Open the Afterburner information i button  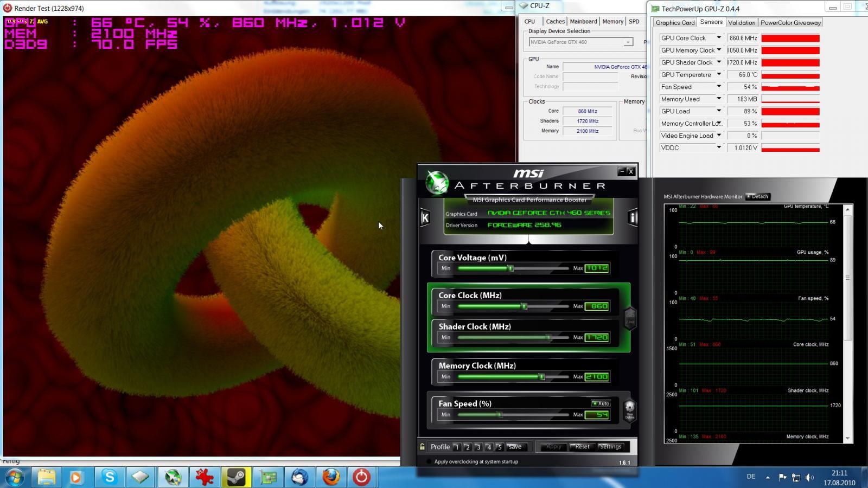633,217
